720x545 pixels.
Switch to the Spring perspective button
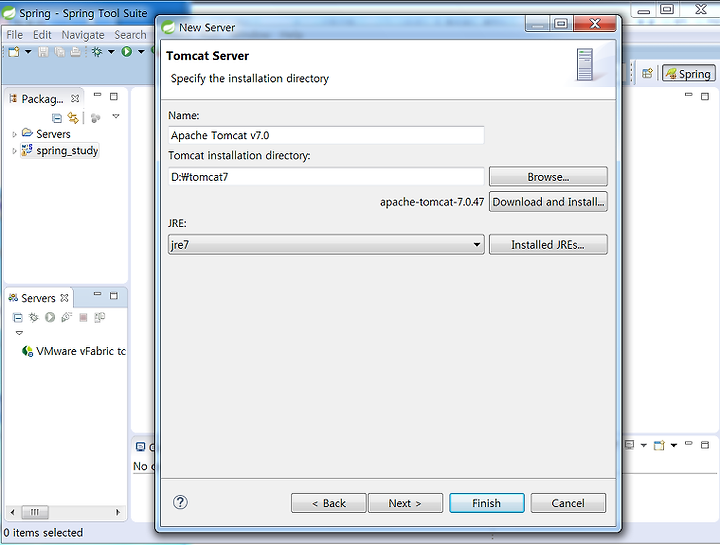point(688,73)
